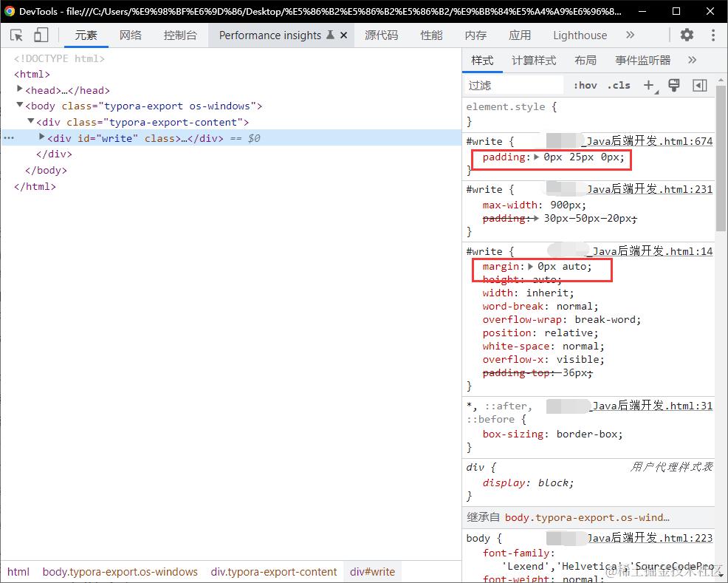Open the selected node actions ellipsis
Image resolution: width=728 pixels, height=583 pixels.
click(x=9, y=138)
